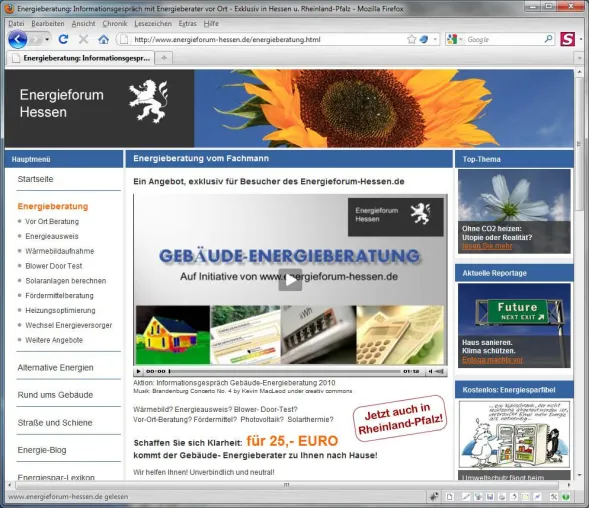Viewport: 589px width, 508px height.
Task: Open the Straße und Schiene section
Action: (x=55, y=423)
